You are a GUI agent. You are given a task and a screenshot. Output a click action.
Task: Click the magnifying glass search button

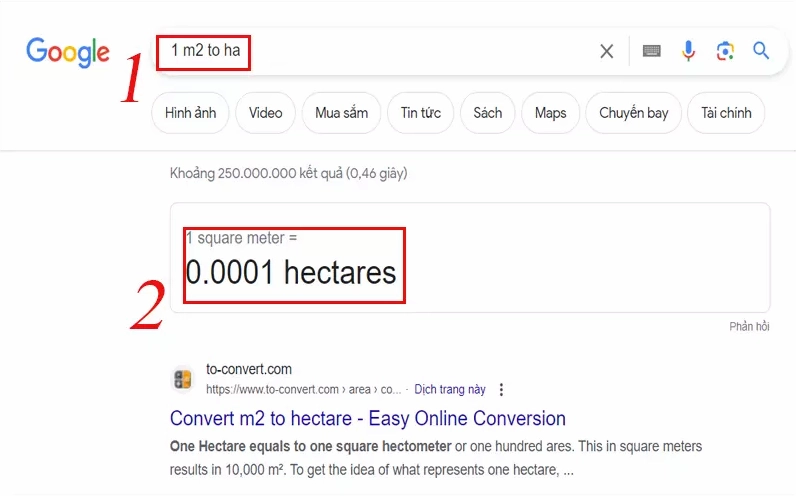(760, 51)
